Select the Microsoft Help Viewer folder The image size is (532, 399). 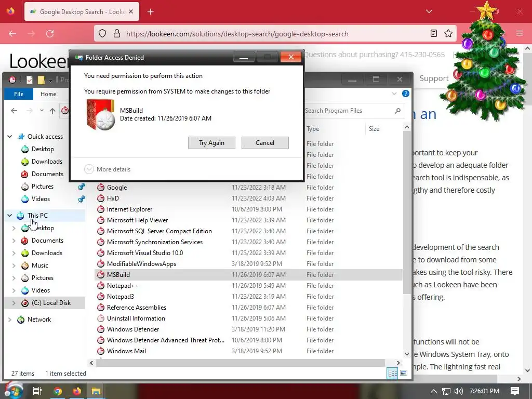(137, 220)
